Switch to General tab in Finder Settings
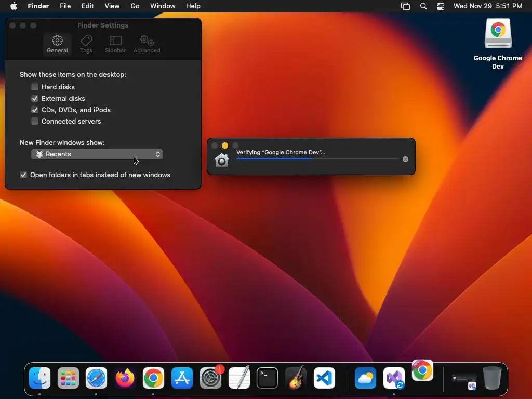This screenshot has height=399, width=532. click(57, 44)
